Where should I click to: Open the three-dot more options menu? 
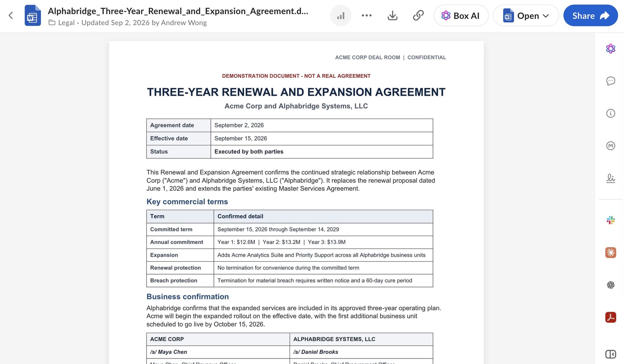[x=367, y=16]
